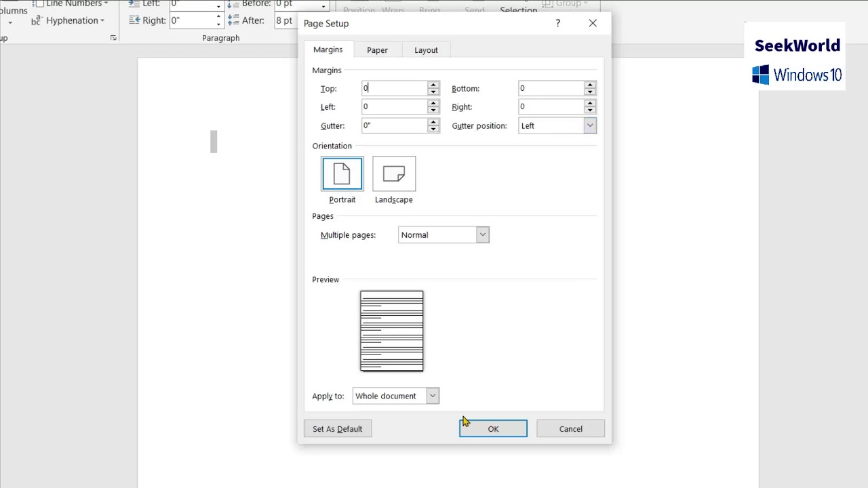Screen dimensions: 868x488
Task: Open the Apply to dropdown
Action: 431,396
